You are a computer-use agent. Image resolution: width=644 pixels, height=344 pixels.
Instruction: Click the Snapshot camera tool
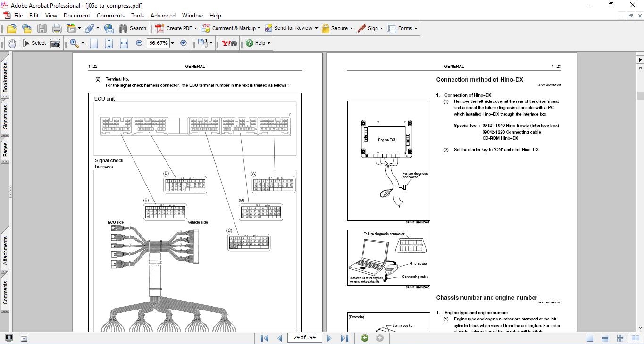click(55, 43)
